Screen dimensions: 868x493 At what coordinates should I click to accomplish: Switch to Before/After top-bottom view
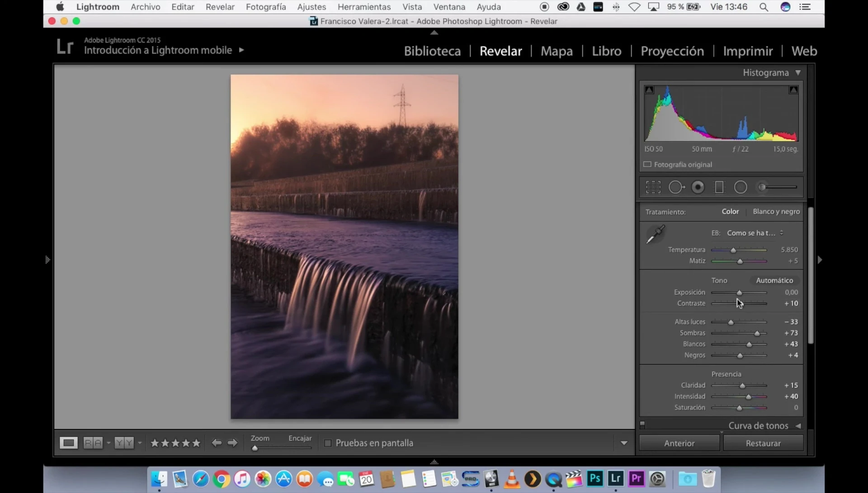[x=124, y=443]
